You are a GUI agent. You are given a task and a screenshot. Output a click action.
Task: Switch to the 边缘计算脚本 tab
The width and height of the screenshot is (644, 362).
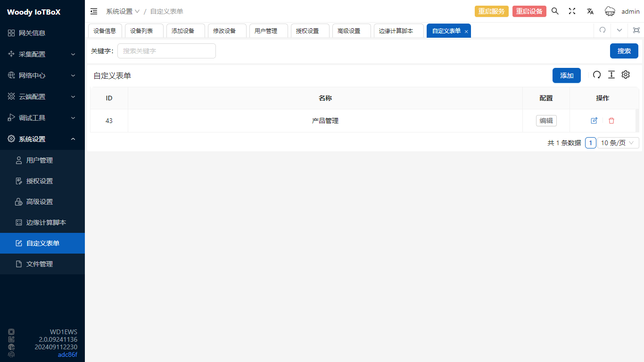click(396, 31)
